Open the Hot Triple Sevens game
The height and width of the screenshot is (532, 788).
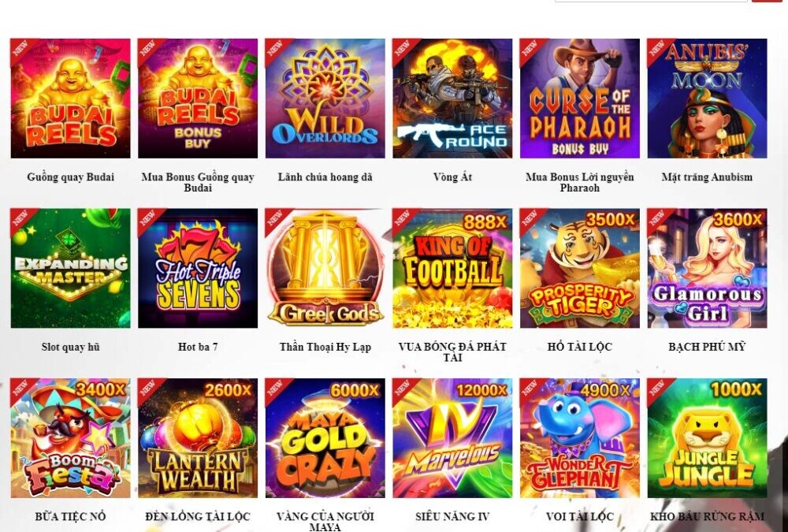196,268
